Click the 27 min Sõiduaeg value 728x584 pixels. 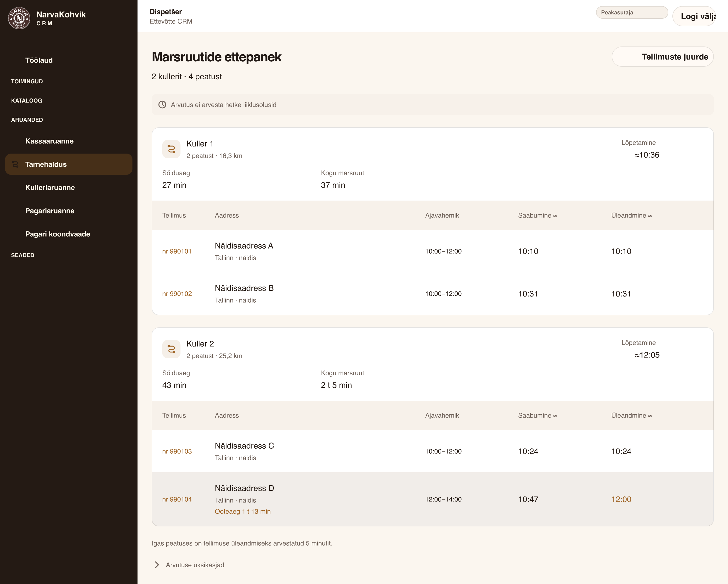click(174, 185)
